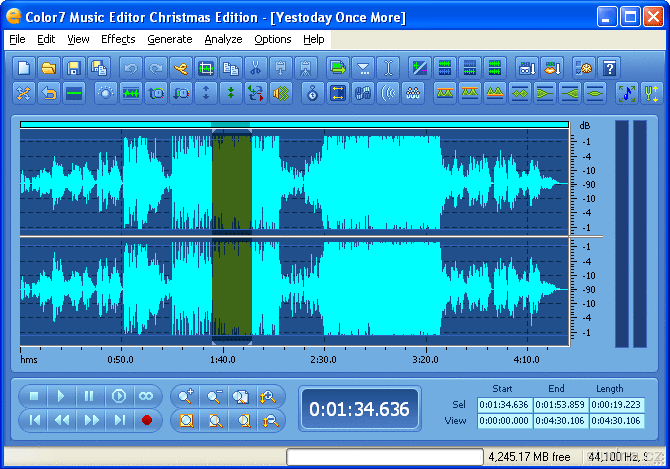Zoom out vertically with the arrow minus magnifier
Image resolution: width=670 pixels, height=469 pixels.
270,421
